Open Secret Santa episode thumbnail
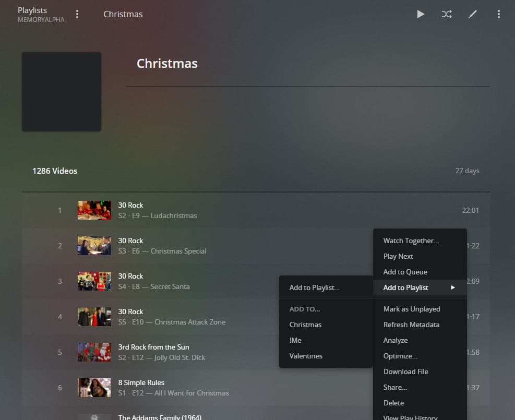The width and height of the screenshot is (515, 420). click(94, 281)
